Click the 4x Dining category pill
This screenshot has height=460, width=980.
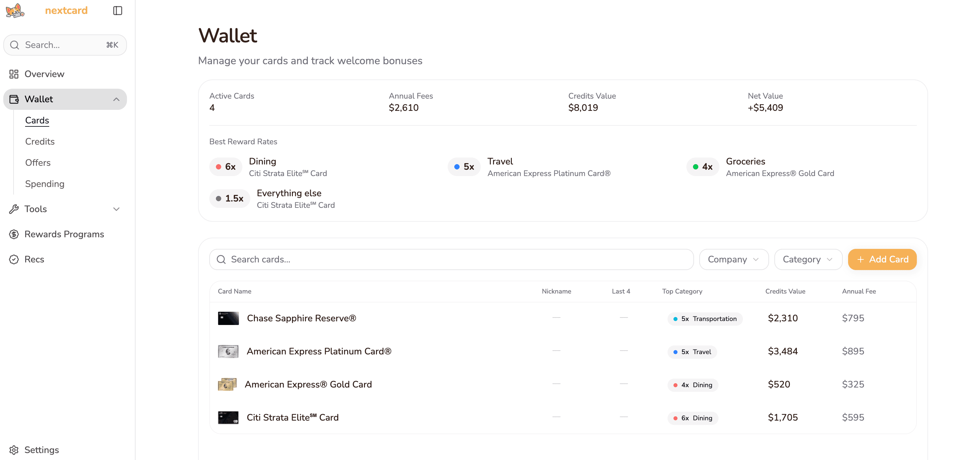tap(692, 385)
